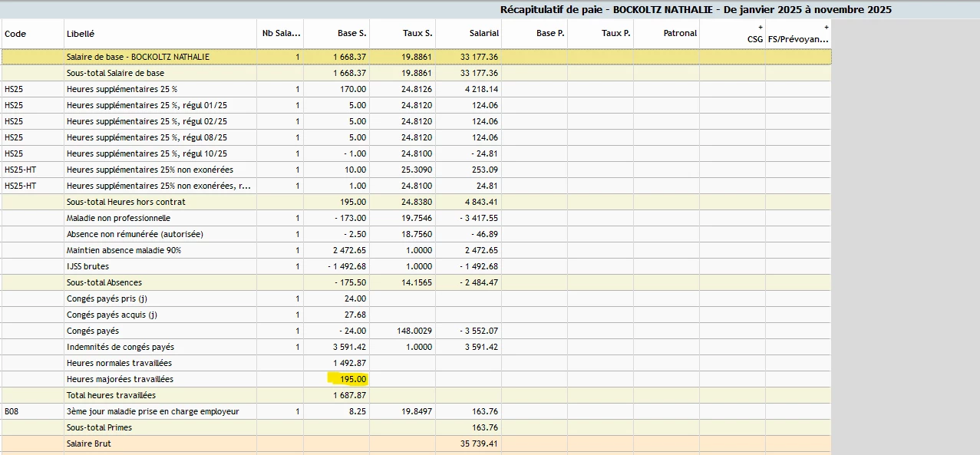
Task: Click the Heures majorées travaillées label
Action: coord(120,379)
